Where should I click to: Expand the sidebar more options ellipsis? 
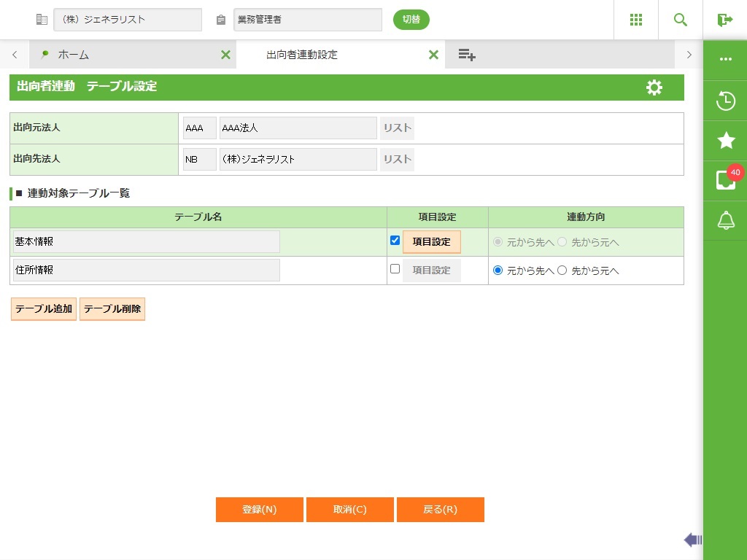[x=725, y=60]
